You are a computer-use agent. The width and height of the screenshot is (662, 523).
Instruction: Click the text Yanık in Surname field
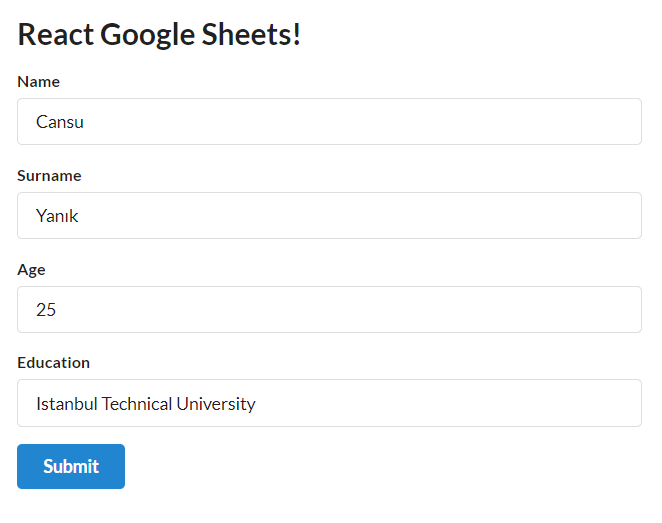point(57,216)
